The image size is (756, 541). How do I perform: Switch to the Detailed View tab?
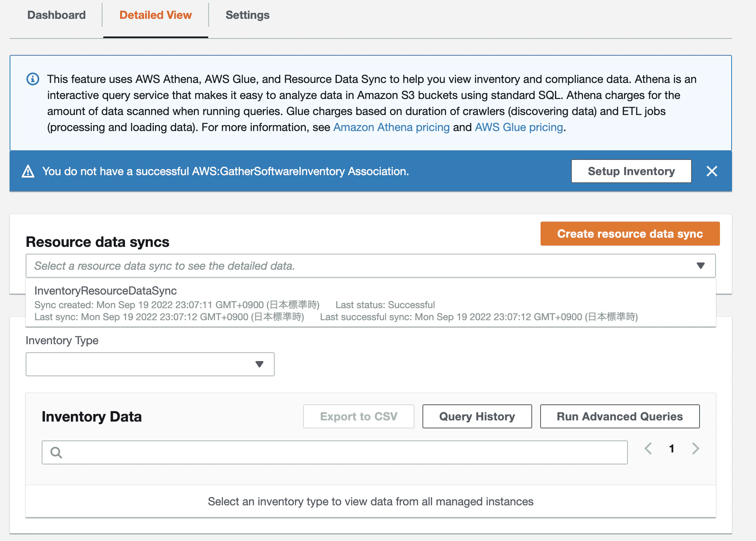pos(156,15)
